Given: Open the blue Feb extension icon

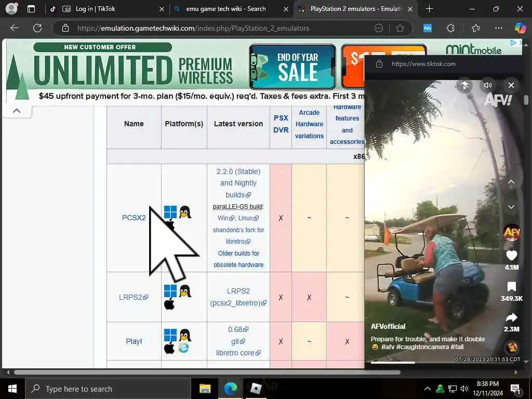Looking at the screenshot, I should coord(428,28).
